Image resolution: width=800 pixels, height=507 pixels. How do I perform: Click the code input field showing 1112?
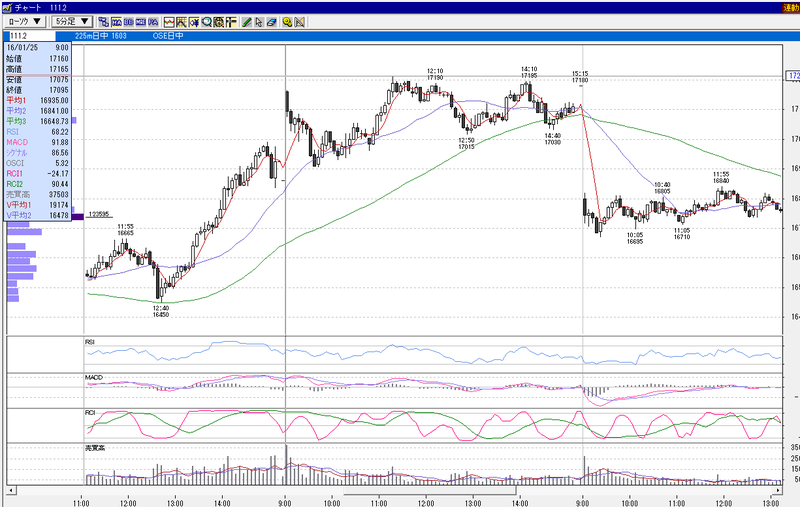pos(32,36)
